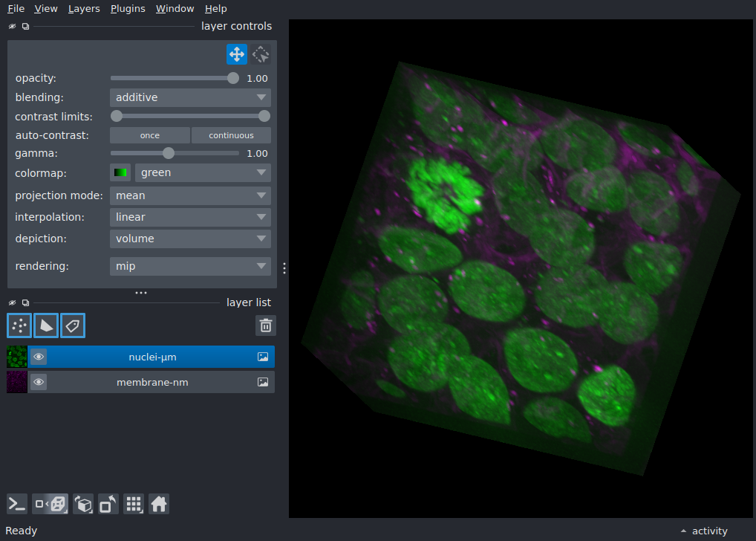Open the Layers menu
Image resolution: width=756 pixels, height=541 pixels.
84,9
